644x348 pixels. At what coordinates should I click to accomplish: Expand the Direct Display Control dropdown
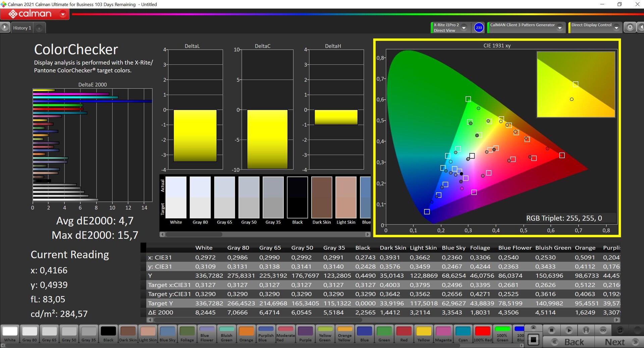click(x=616, y=28)
